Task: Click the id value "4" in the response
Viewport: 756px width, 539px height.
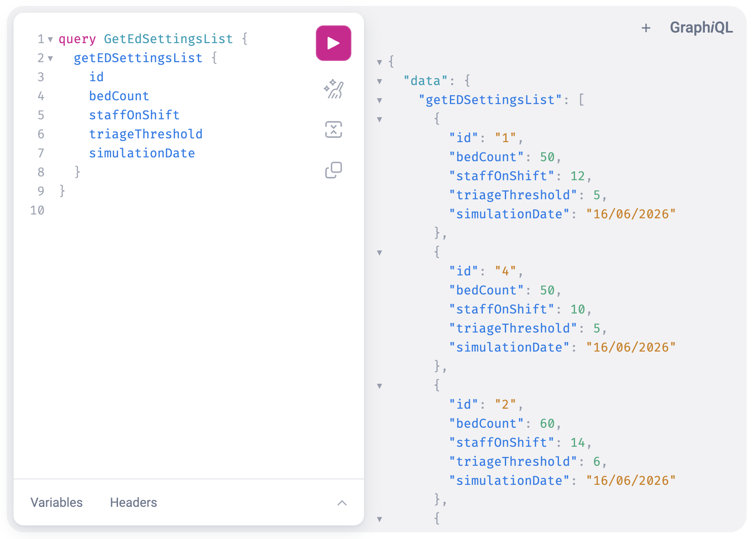Action: (x=505, y=271)
